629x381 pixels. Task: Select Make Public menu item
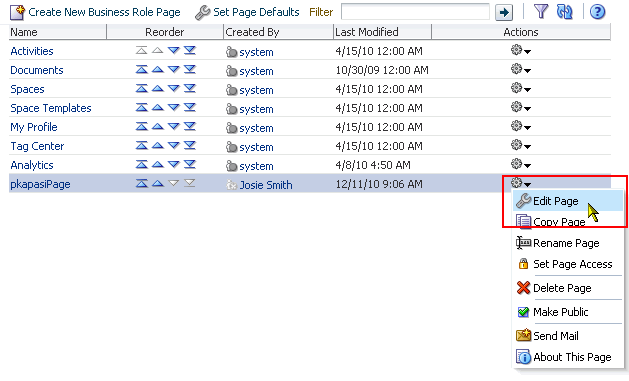click(x=568, y=312)
